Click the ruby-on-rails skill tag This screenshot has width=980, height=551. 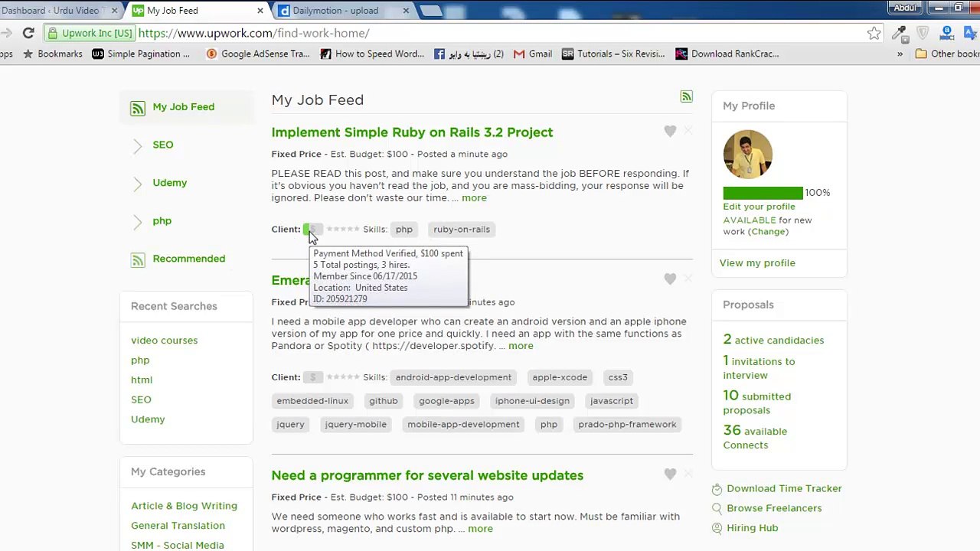462,229
